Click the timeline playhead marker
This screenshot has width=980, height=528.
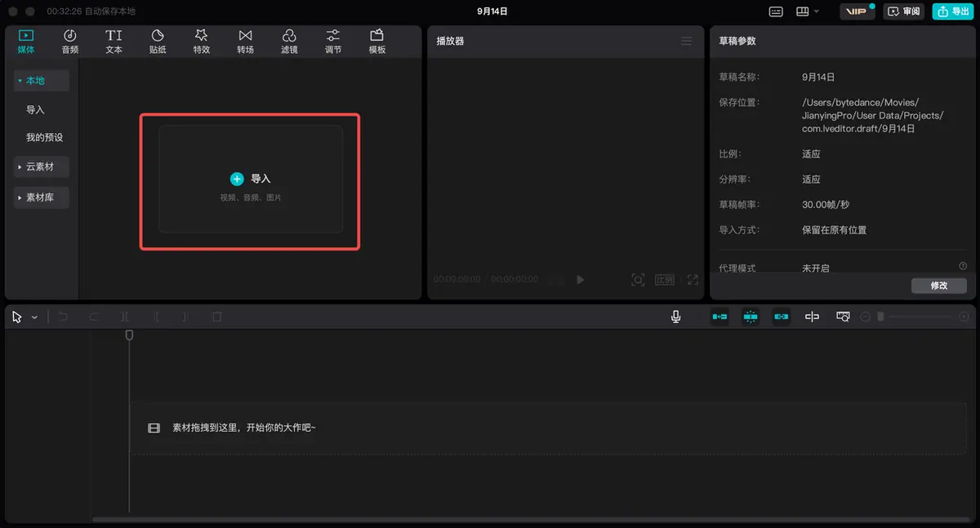129,335
